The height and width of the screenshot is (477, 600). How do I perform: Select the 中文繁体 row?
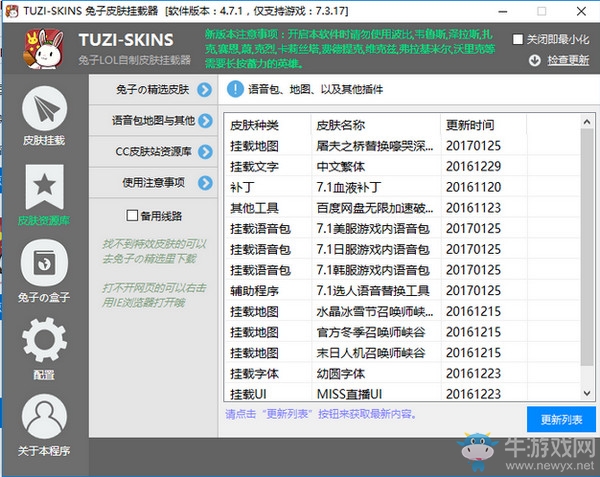403,166
